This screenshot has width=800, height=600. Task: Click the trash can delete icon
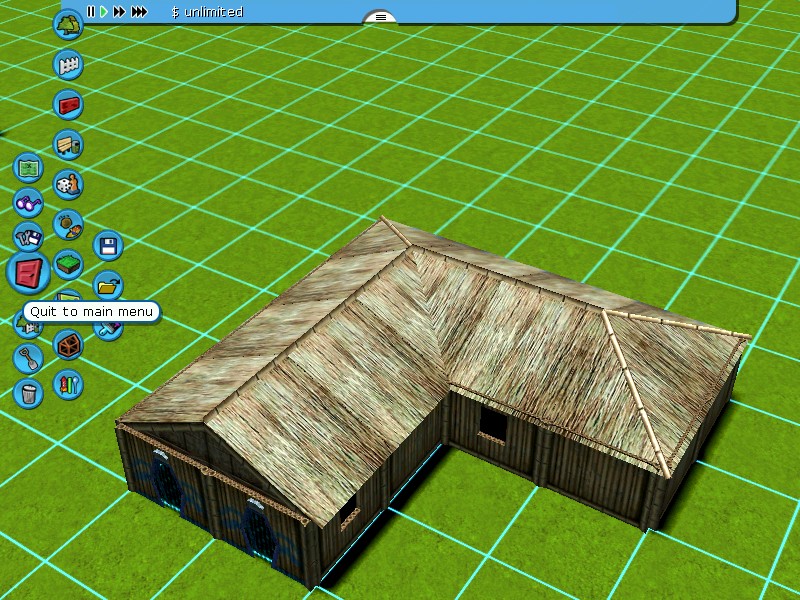tap(28, 392)
